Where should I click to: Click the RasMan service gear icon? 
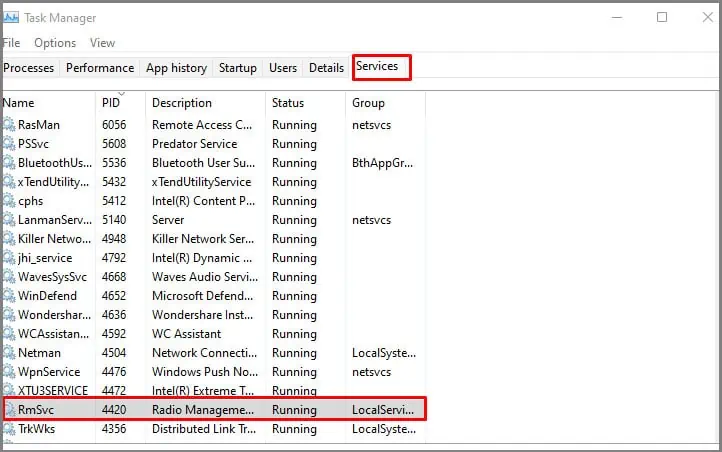(x=9, y=125)
